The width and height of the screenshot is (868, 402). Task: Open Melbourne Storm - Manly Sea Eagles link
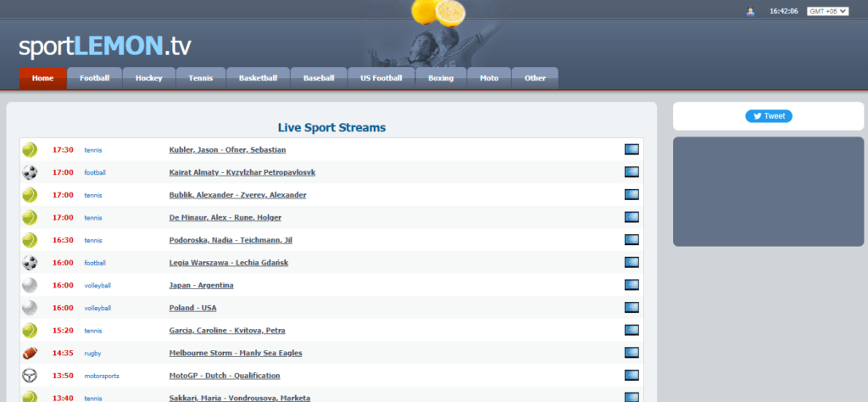pos(236,353)
